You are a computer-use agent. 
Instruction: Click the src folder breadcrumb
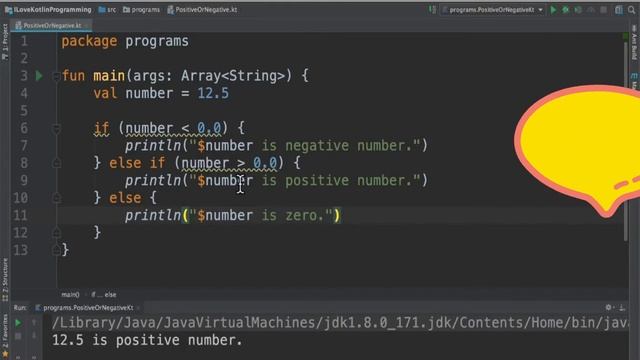[107, 9]
